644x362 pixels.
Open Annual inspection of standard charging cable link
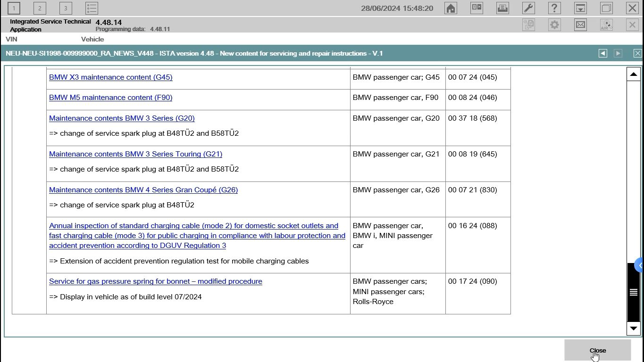[x=197, y=236]
